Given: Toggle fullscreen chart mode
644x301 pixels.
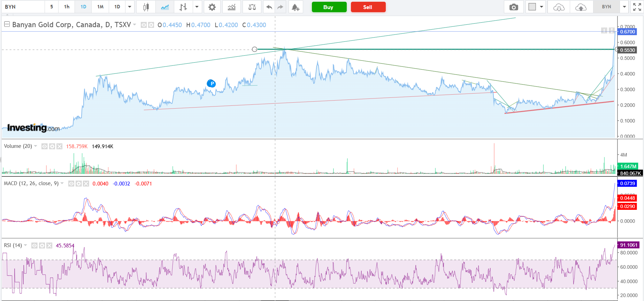Looking at the screenshot, I should [x=637, y=7].
